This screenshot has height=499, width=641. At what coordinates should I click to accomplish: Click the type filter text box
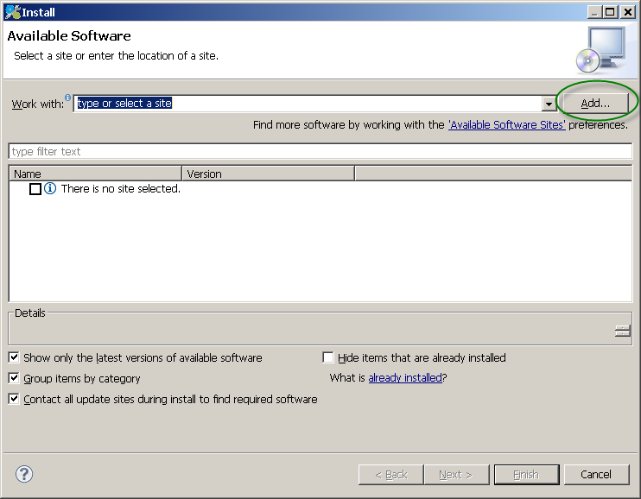click(320, 151)
